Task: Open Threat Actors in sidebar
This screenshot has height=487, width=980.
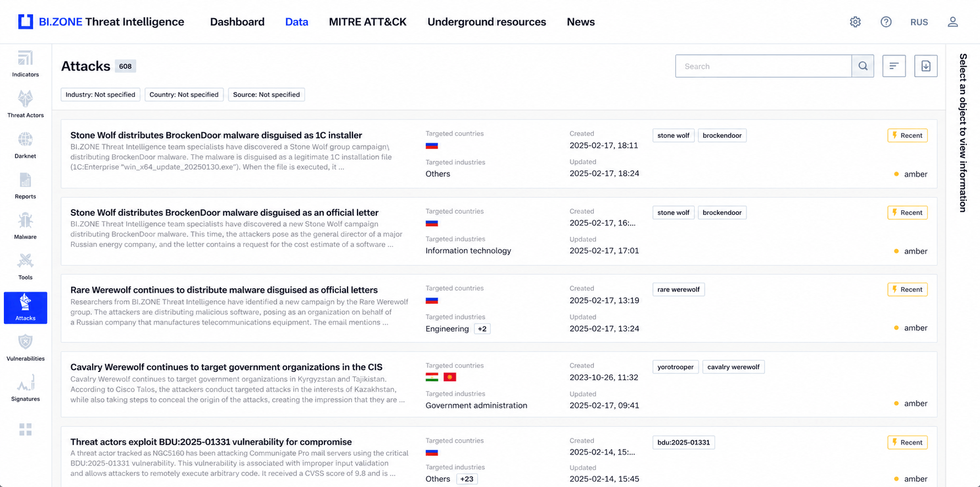Action: tap(25, 105)
